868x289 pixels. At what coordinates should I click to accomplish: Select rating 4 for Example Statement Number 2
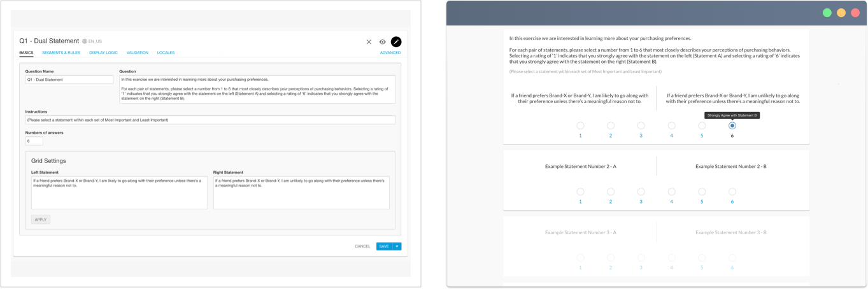point(671,192)
